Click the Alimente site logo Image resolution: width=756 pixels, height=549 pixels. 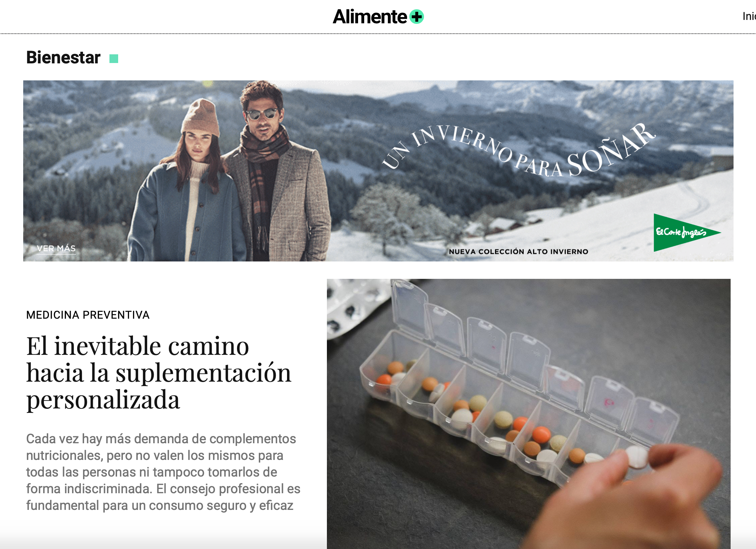point(378,17)
